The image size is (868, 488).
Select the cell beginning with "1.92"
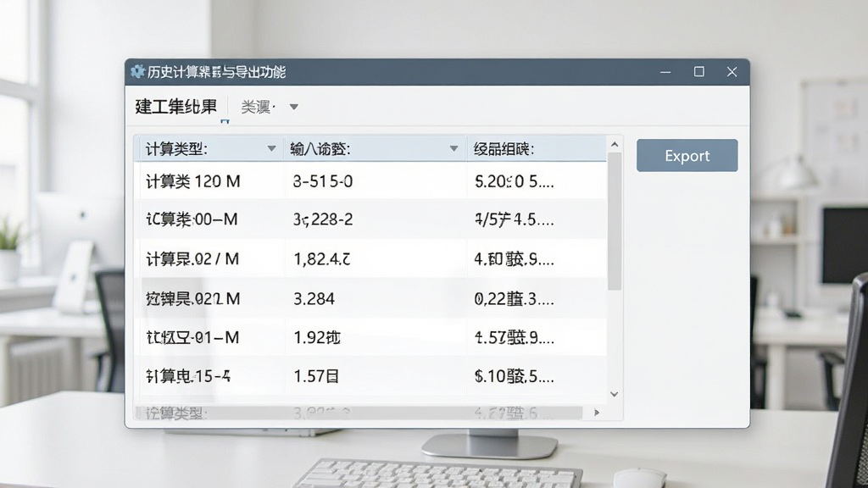click(x=376, y=337)
